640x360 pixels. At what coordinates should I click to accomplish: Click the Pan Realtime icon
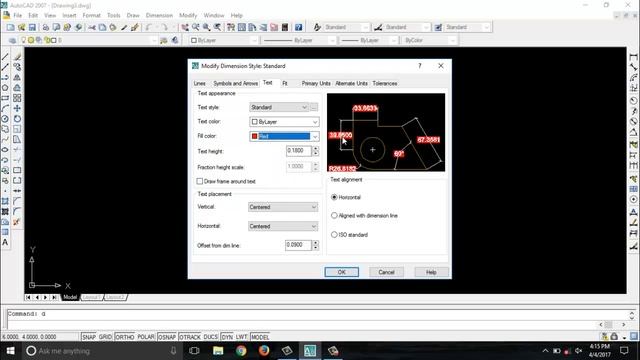click(x=185, y=27)
